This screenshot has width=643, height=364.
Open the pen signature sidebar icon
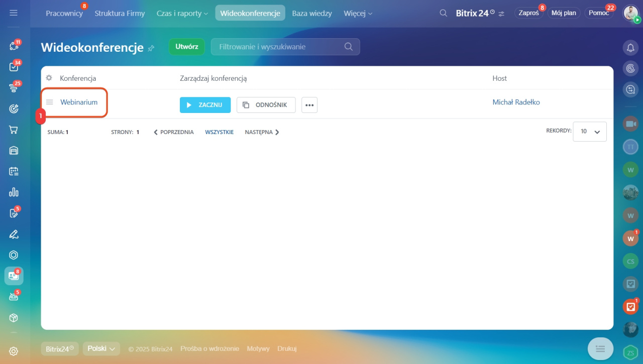click(14, 234)
